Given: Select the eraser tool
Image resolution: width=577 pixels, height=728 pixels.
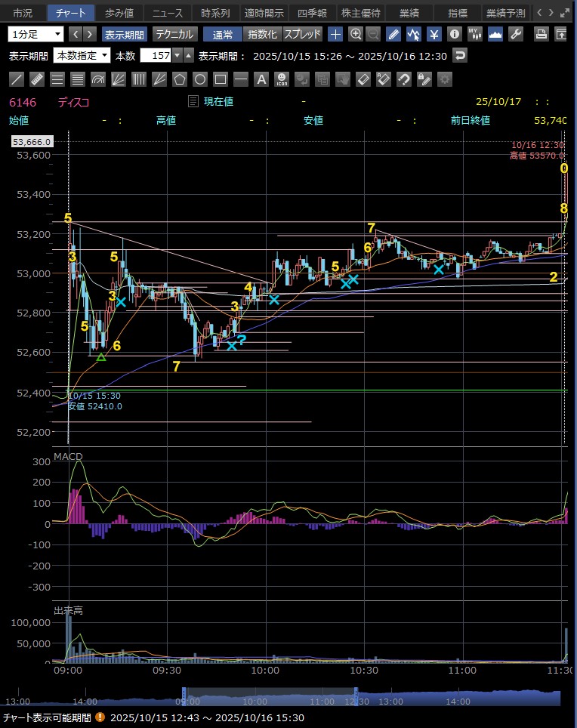Looking at the screenshot, I should tap(363, 79).
